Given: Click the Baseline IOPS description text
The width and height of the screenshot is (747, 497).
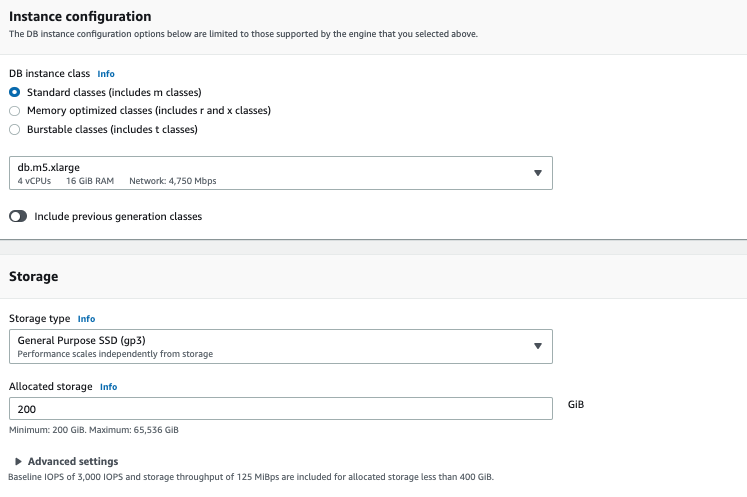Looking at the screenshot, I should click(250, 477).
